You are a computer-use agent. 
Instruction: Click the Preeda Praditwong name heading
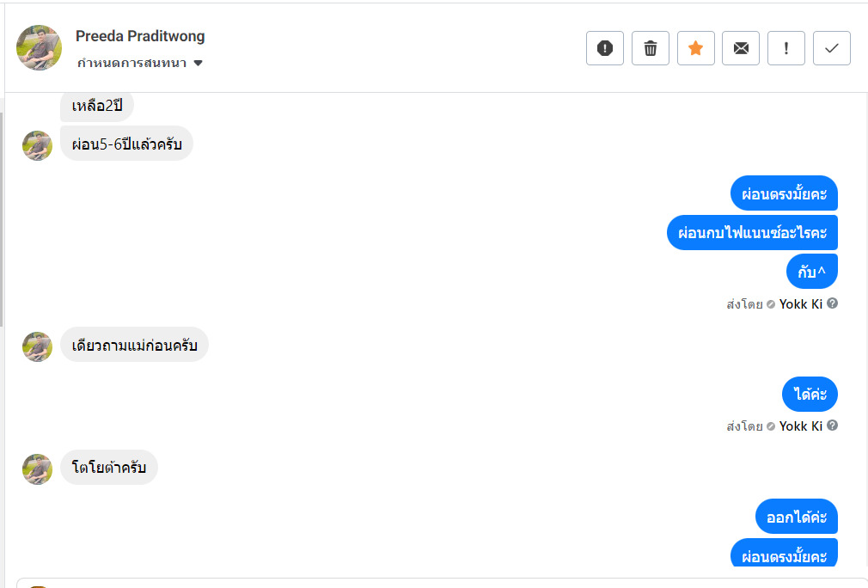click(140, 36)
